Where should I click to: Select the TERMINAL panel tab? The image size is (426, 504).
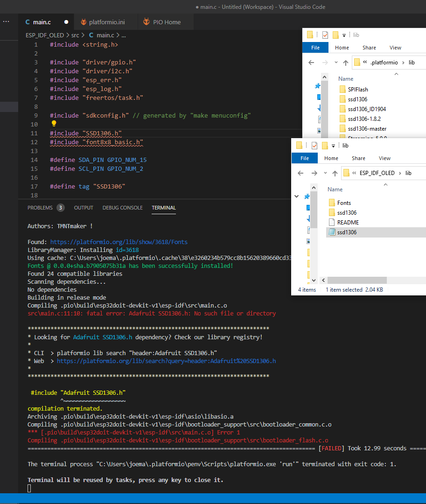[163, 208]
